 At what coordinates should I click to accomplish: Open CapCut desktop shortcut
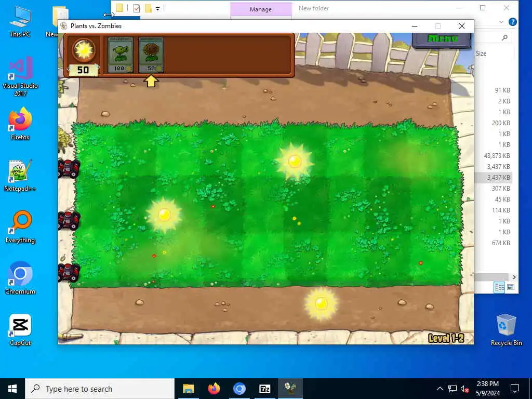20,330
